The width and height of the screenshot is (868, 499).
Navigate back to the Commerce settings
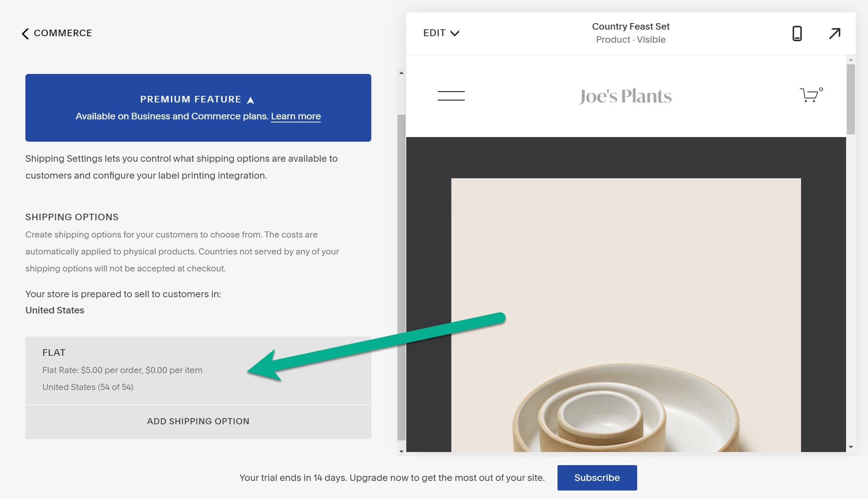(x=25, y=34)
